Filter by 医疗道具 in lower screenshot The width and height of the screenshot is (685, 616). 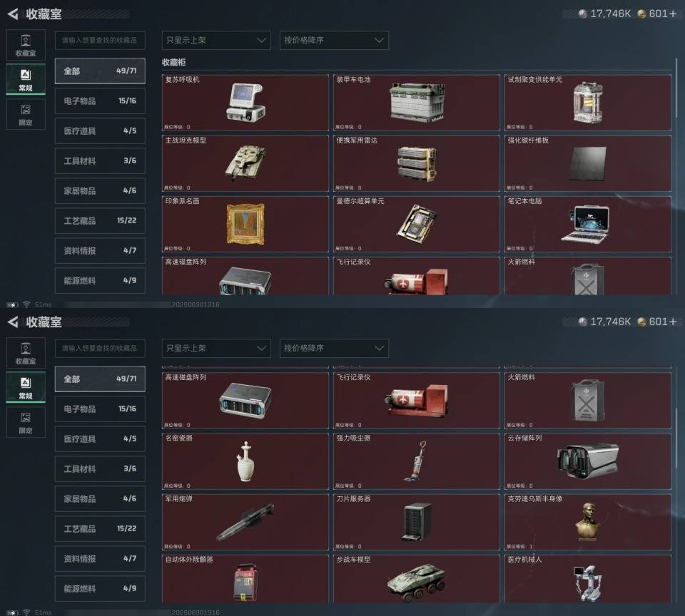coord(100,439)
